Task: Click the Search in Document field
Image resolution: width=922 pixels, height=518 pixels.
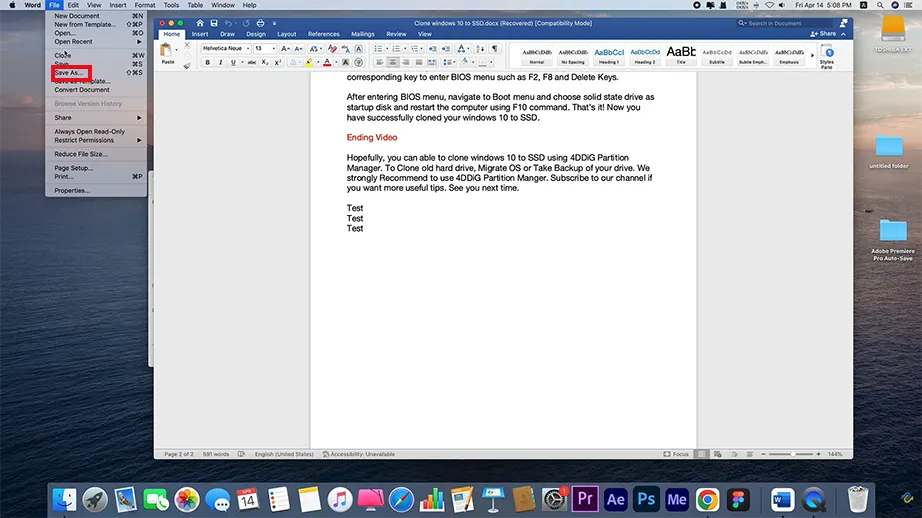Action: click(x=785, y=24)
